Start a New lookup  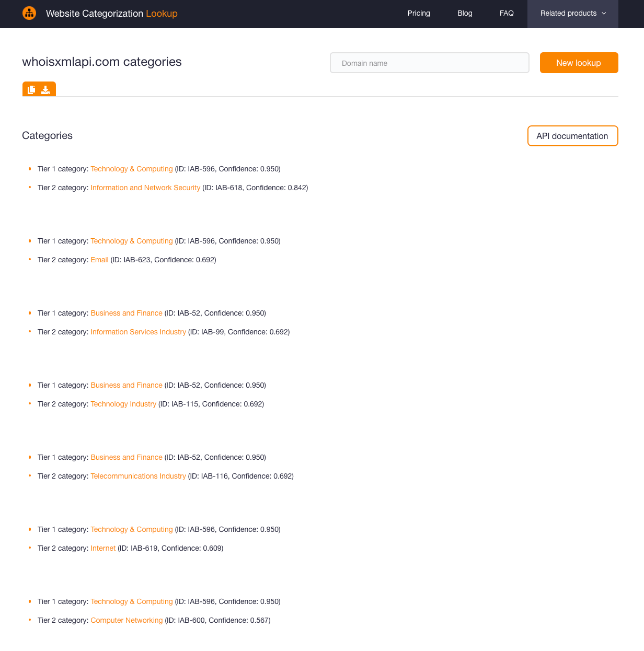579,63
